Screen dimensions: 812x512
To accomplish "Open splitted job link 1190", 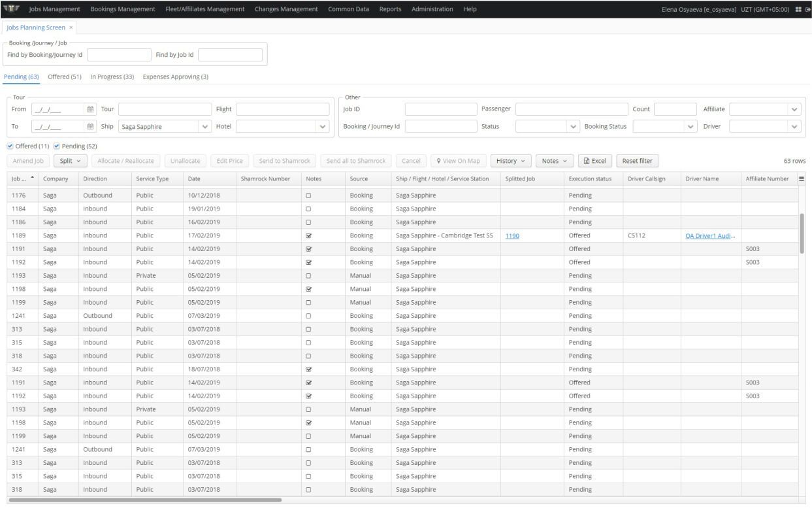I will coord(512,235).
